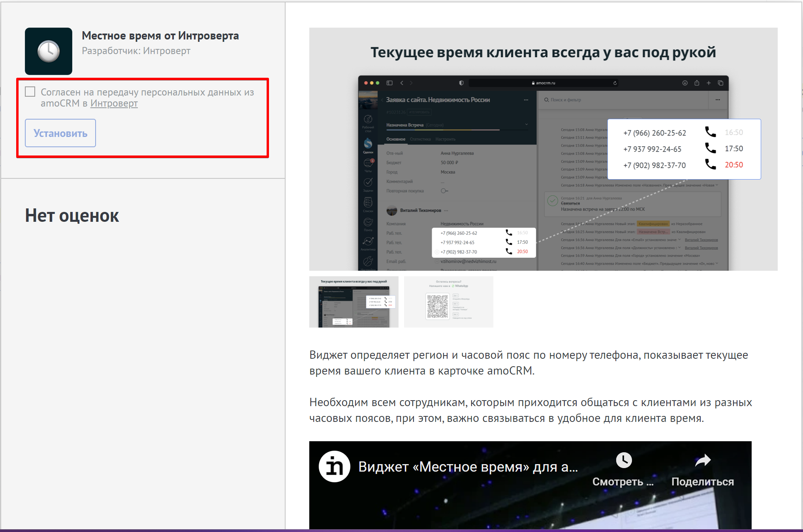
Task: Click the widget clock app icon
Action: coord(49,51)
